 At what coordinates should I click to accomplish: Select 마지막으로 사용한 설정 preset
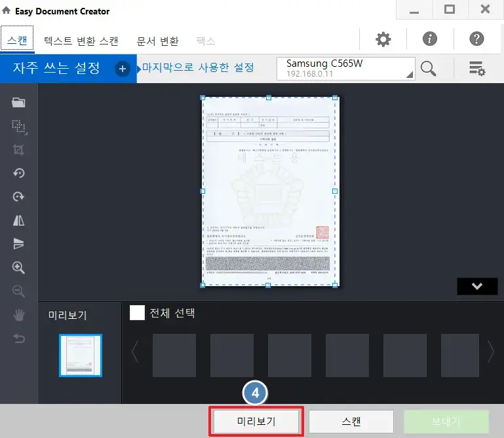(198, 67)
